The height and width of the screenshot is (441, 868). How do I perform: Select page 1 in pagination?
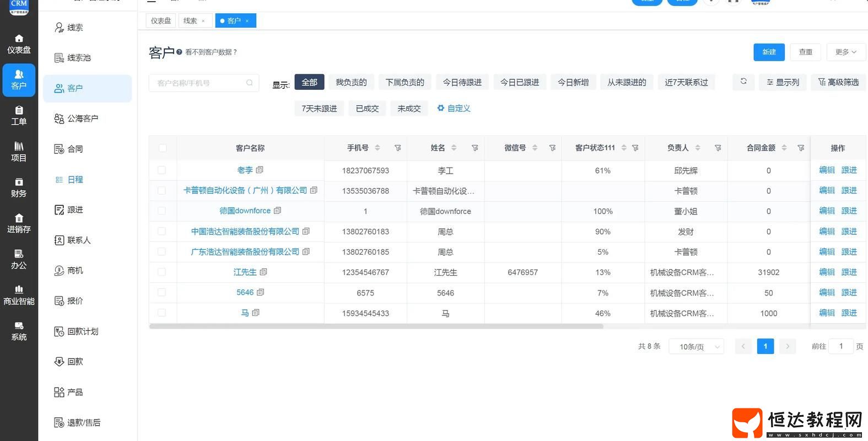click(765, 346)
